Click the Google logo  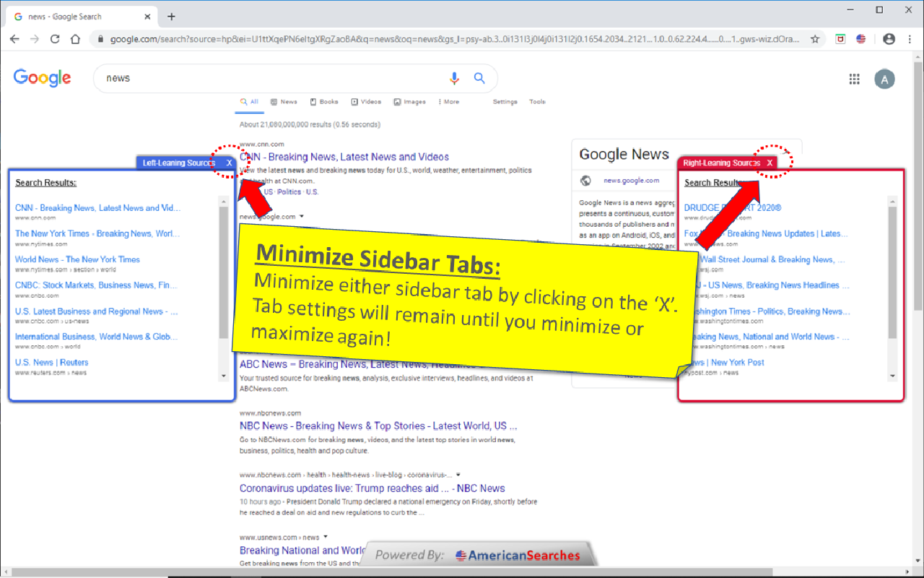click(42, 78)
